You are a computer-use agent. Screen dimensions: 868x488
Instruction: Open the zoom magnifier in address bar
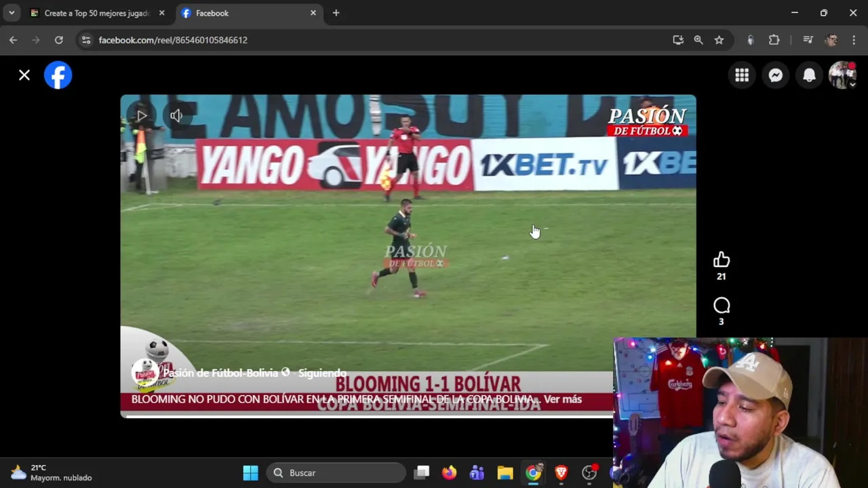tap(698, 40)
